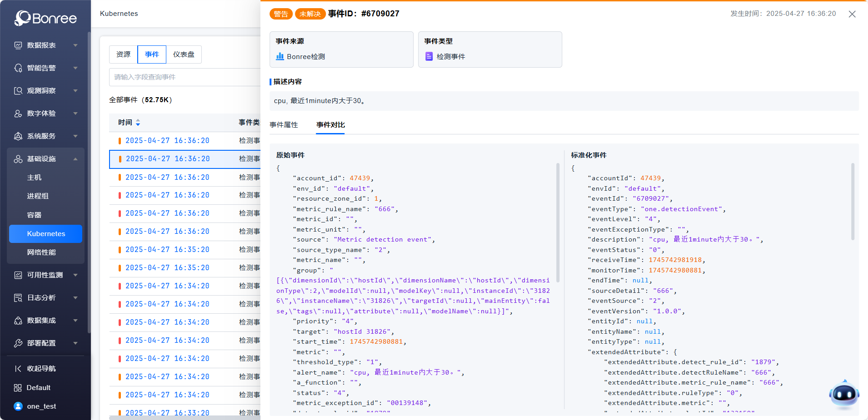Click the 智能告警 headset icon

(x=18, y=68)
